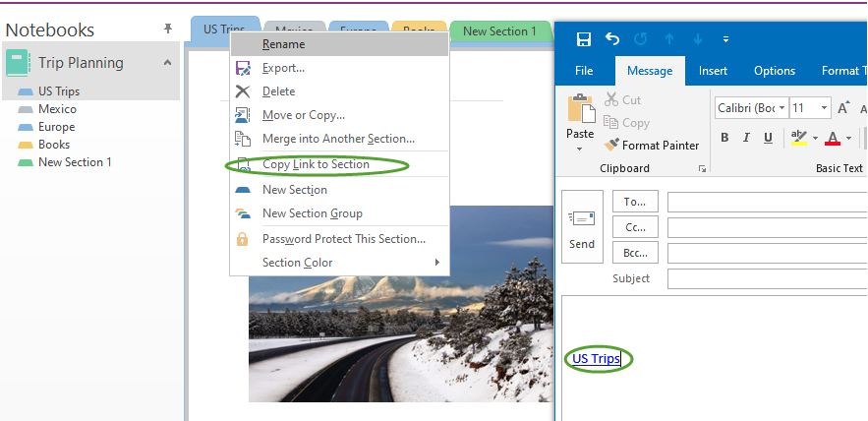Click into the Subject field

click(x=768, y=278)
